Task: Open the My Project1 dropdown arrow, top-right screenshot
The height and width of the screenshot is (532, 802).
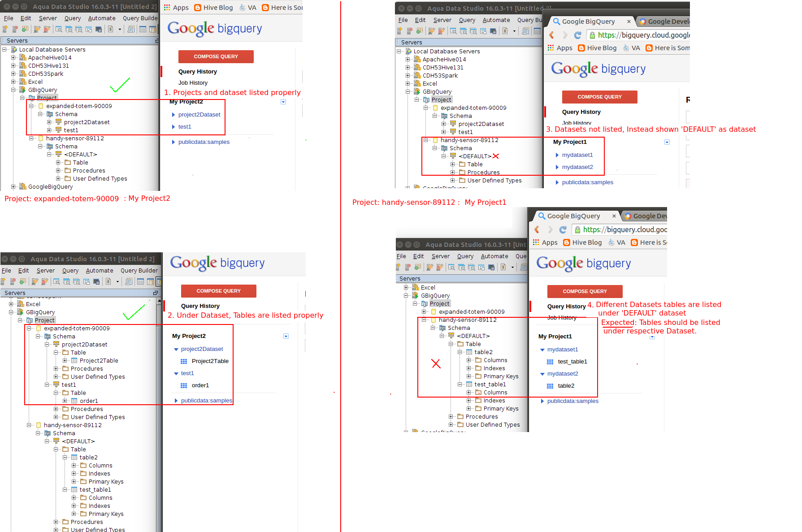Action: point(667,142)
